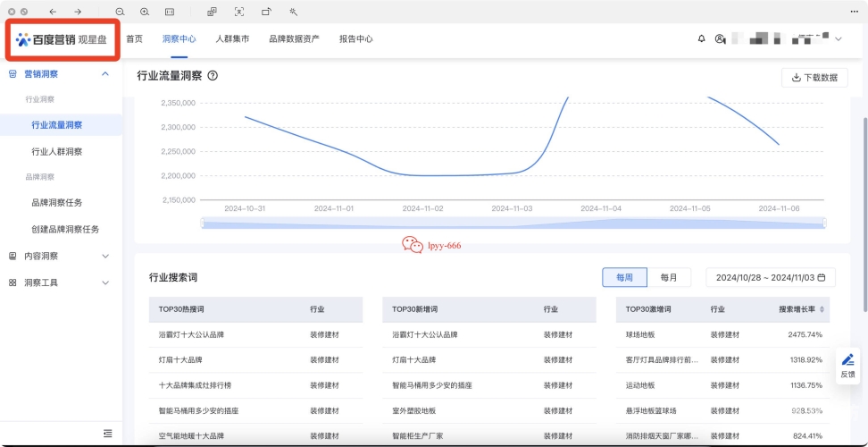868x447 pixels.
Task: Click the actual-size view icon in toolbar
Action: click(x=170, y=12)
